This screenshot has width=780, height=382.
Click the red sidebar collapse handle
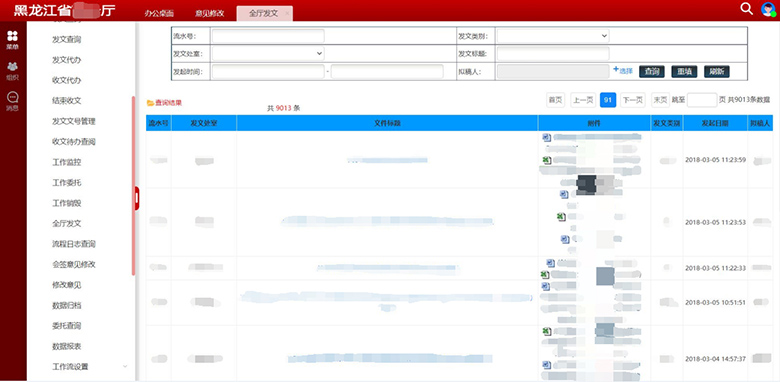click(137, 198)
